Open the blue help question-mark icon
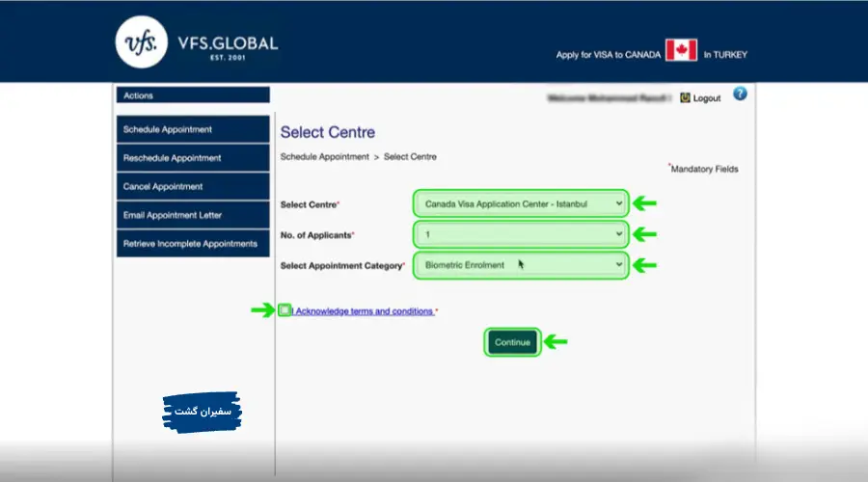The image size is (868, 482). click(x=740, y=94)
